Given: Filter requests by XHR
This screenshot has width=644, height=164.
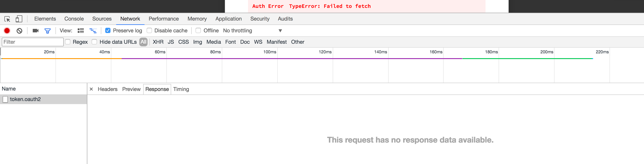Looking at the screenshot, I should 158,42.
